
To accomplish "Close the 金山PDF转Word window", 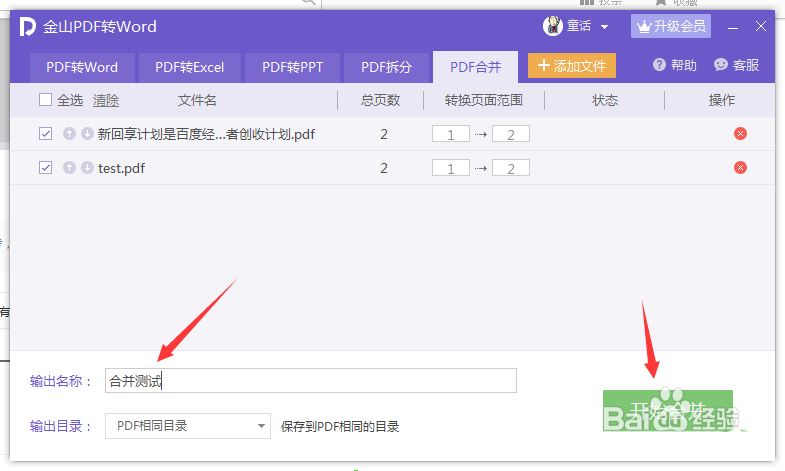I will tap(761, 26).
